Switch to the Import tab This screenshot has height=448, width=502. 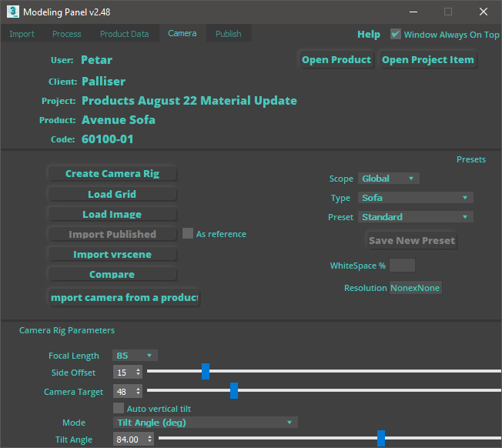(22, 34)
